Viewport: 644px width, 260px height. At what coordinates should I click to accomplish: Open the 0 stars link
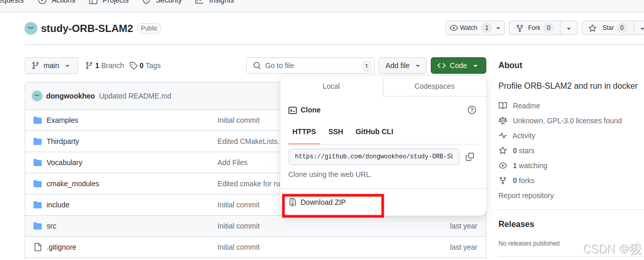[x=523, y=151]
